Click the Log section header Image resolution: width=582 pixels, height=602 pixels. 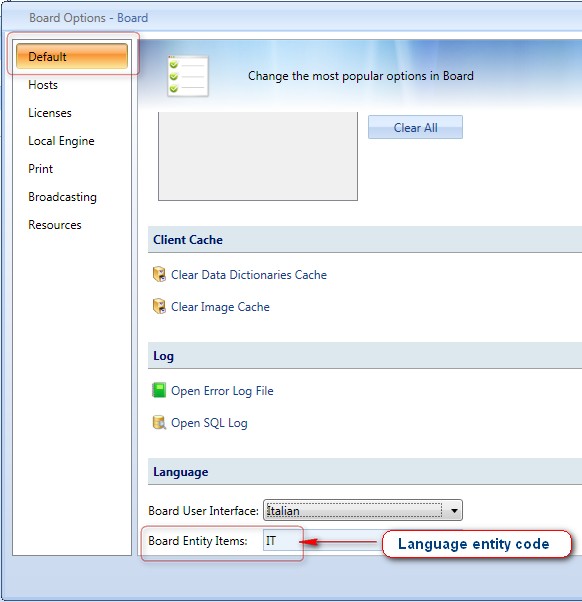tap(365, 356)
